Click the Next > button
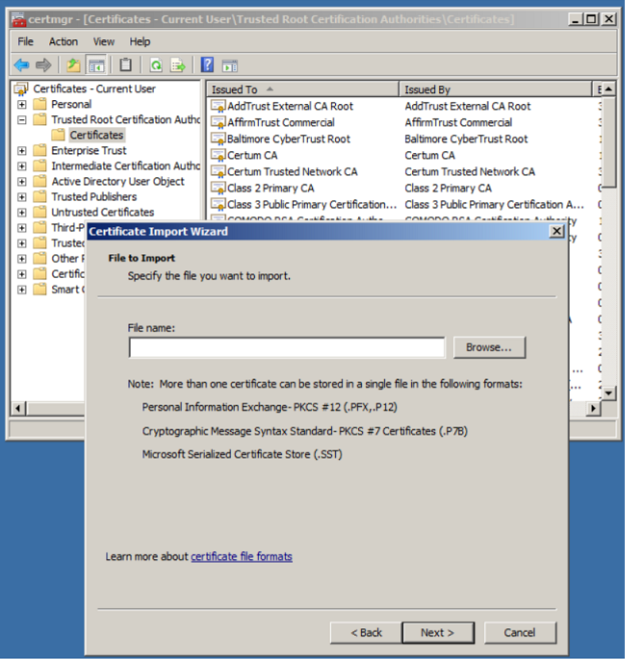This screenshot has height=659, width=644. [438, 632]
